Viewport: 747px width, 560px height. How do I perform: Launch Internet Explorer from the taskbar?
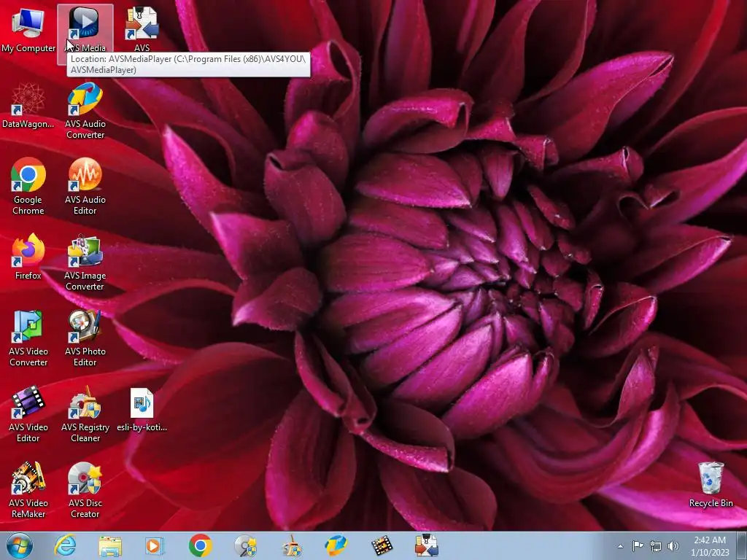tap(65, 545)
